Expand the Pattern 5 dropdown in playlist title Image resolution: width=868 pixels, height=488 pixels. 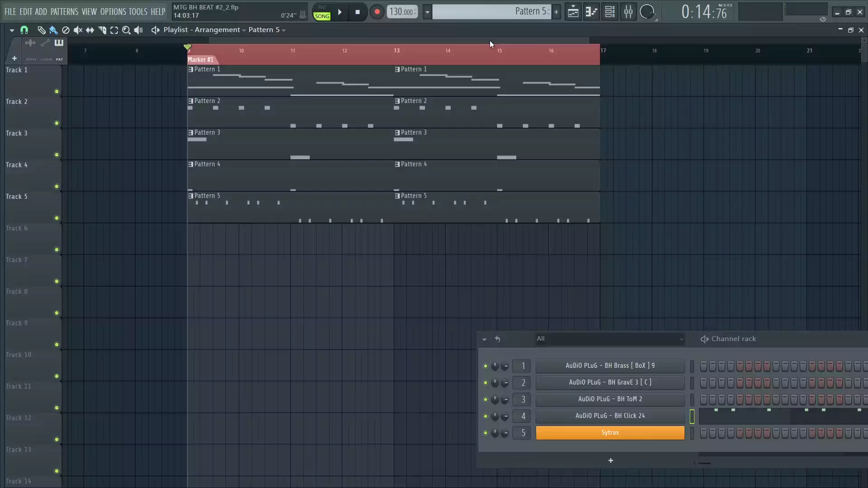click(283, 30)
